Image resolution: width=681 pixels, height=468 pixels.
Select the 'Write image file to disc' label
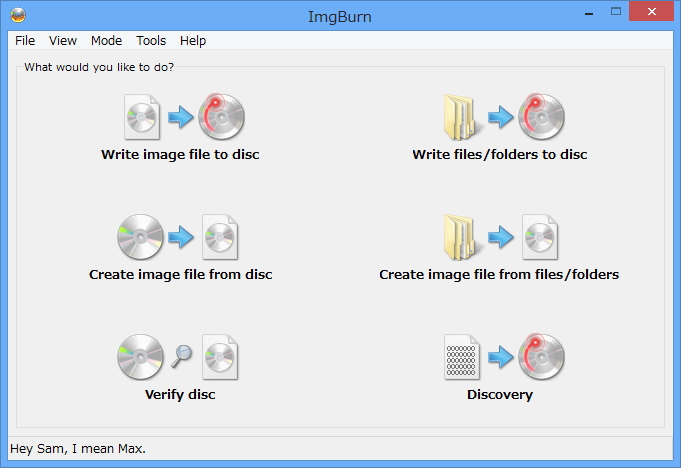tap(180, 155)
